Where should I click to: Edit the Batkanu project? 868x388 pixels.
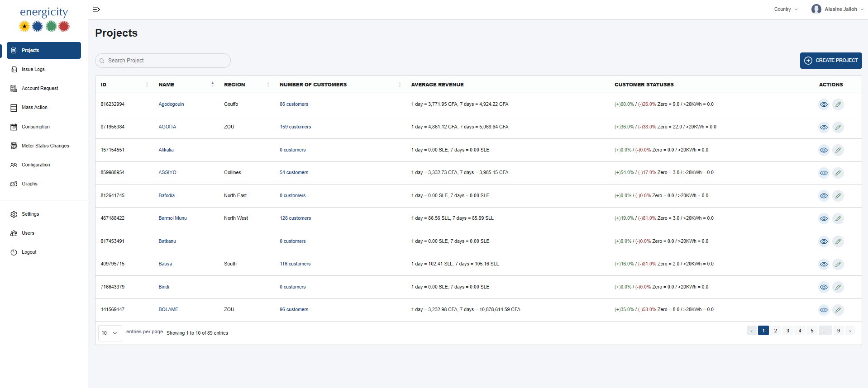pyautogui.click(x=838, y=241)
